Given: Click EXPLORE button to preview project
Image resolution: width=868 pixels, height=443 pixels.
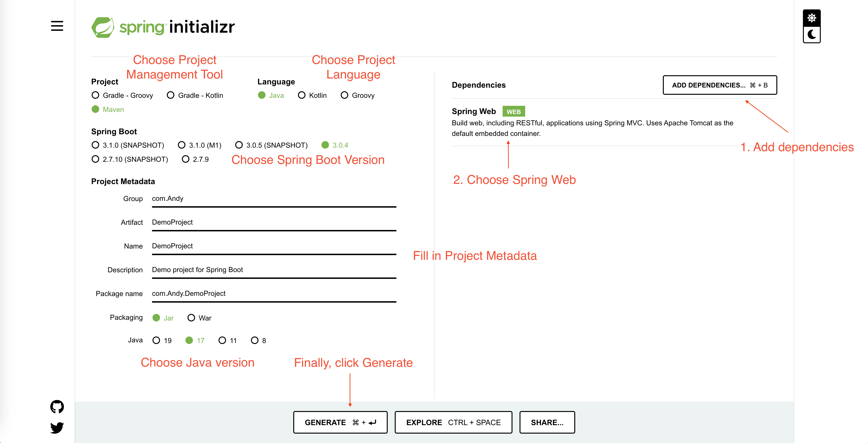Looking at the screenshot, I should (x=454, y=422).
